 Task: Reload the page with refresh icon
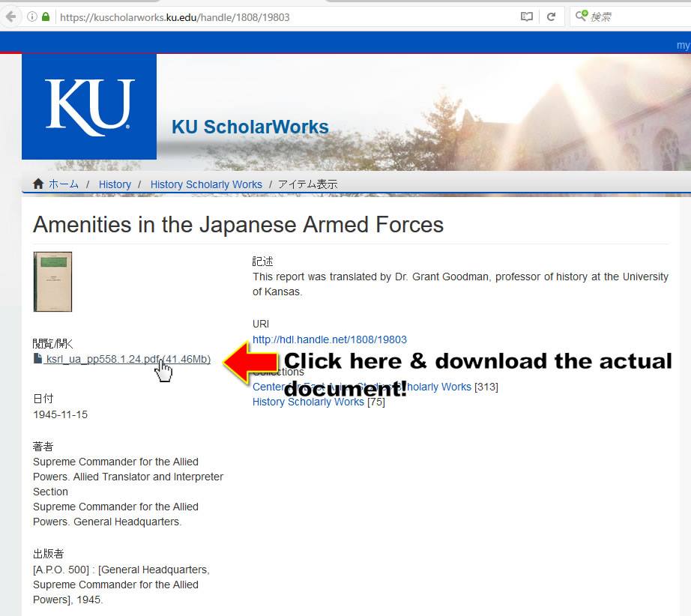point(551,16)
